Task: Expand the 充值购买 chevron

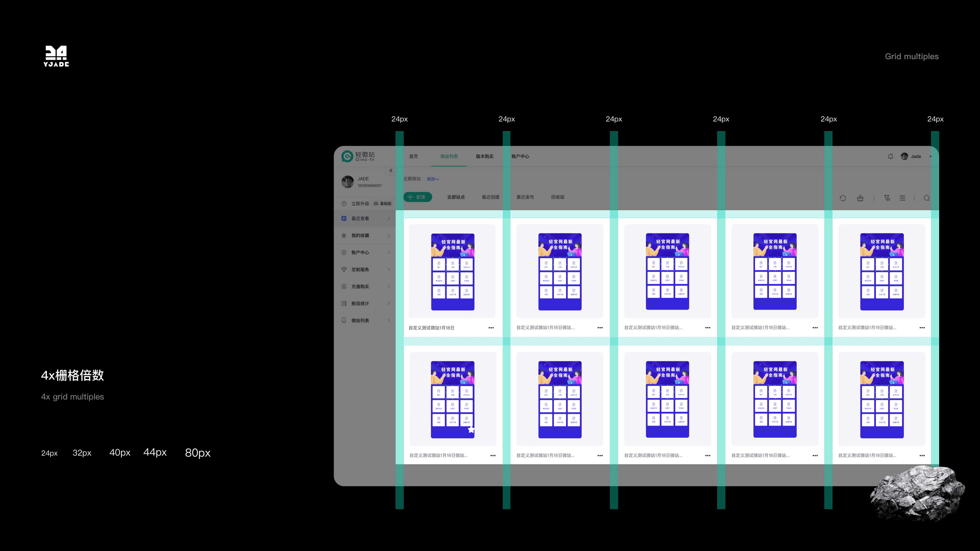Action: click(x=389, y=287)
